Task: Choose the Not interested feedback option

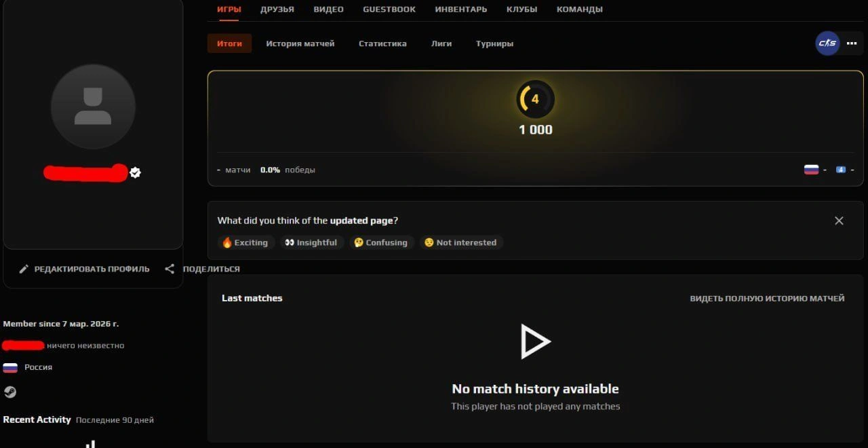Action: (x=460, y=242)
